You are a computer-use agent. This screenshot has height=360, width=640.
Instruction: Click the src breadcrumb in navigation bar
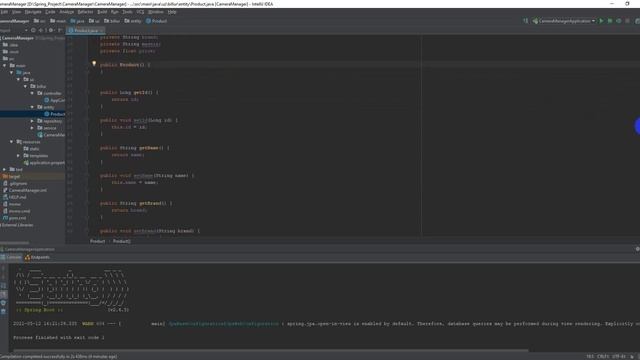tap(40, 21)
